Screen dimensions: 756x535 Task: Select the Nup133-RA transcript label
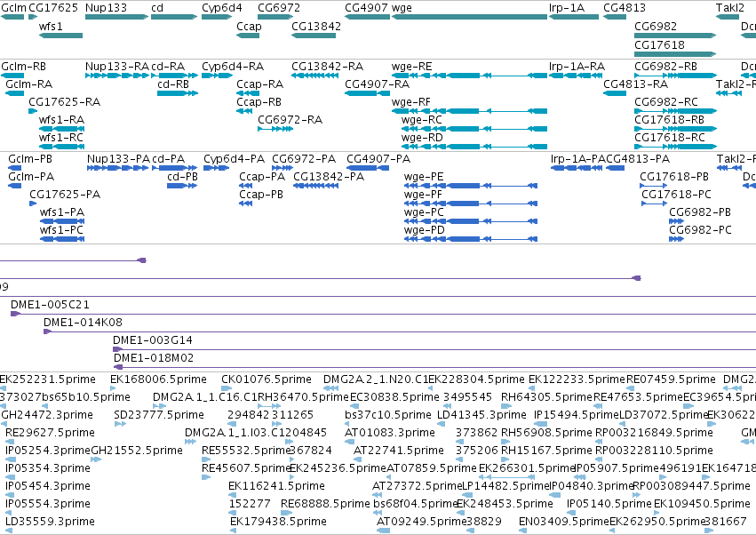coord(117,66)
